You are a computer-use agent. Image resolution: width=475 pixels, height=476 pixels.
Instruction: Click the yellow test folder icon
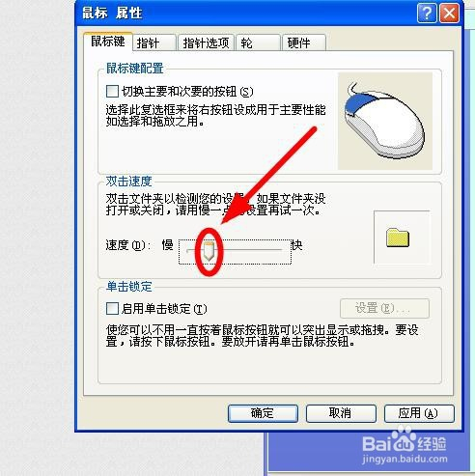tap(398, 238)
